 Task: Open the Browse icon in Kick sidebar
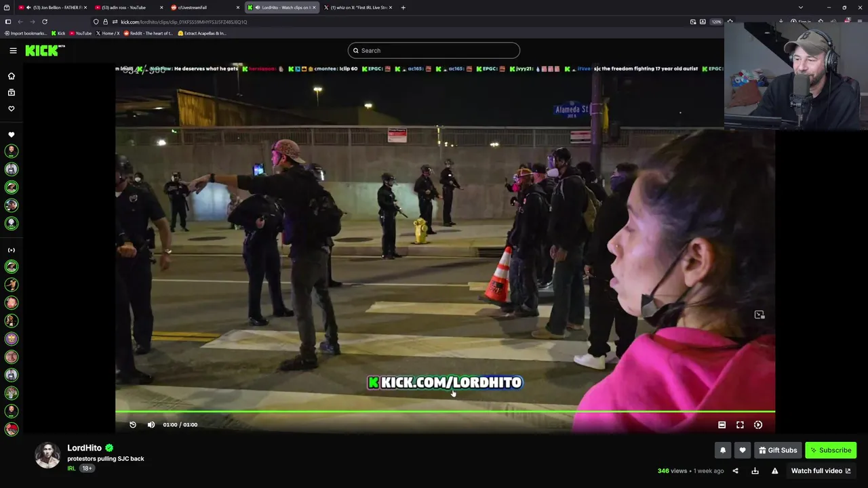pos(11,92)
